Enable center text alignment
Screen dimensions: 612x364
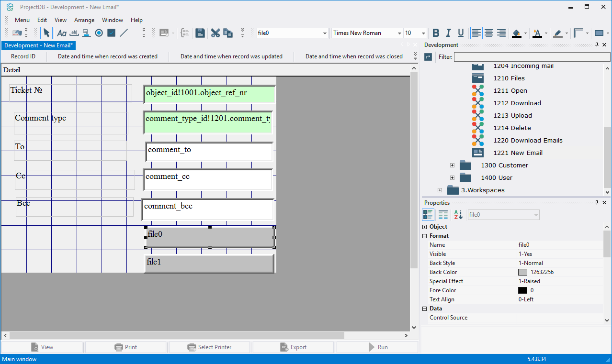pos(489,33)
